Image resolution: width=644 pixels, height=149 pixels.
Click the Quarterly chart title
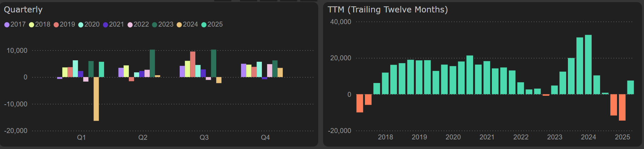click(x=23, y=10)
